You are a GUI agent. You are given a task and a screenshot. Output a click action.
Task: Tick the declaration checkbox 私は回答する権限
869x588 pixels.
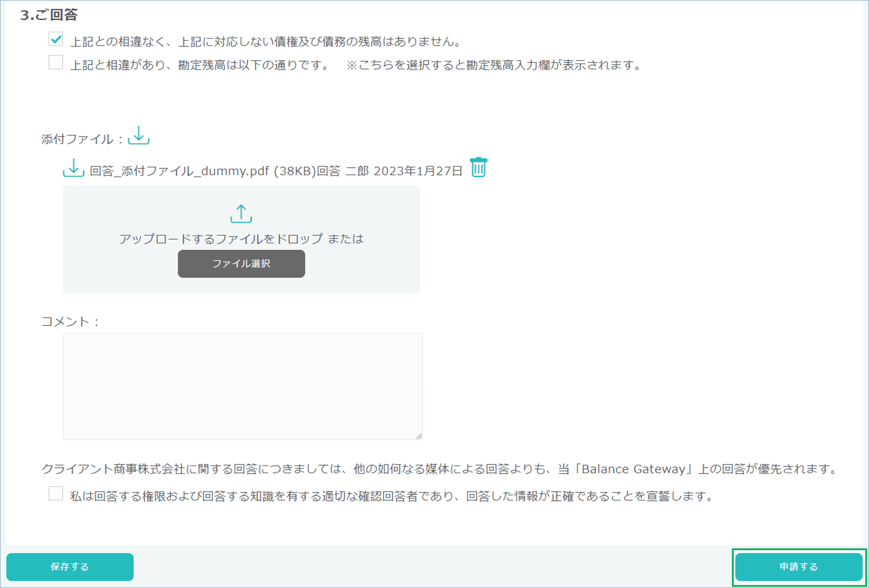(x=56, y=493)
